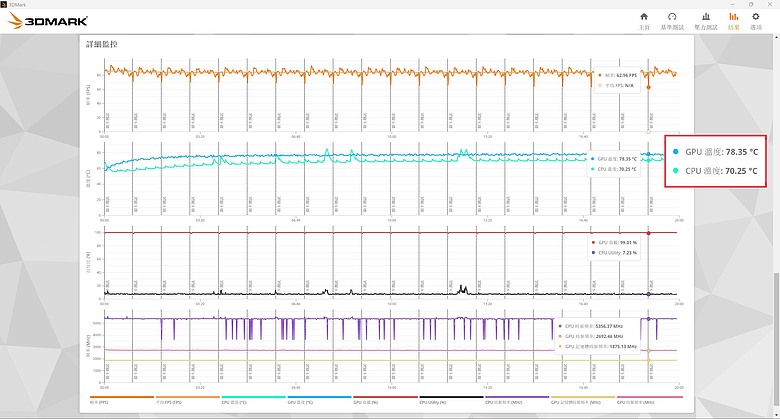Click the 3DMark logo in the header
Screen dimensions: 780x419
(x=48, y=20)
